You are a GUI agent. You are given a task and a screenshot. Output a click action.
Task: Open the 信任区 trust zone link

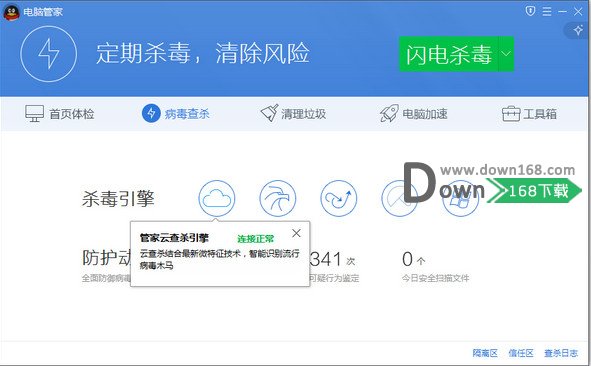(521, 353)
